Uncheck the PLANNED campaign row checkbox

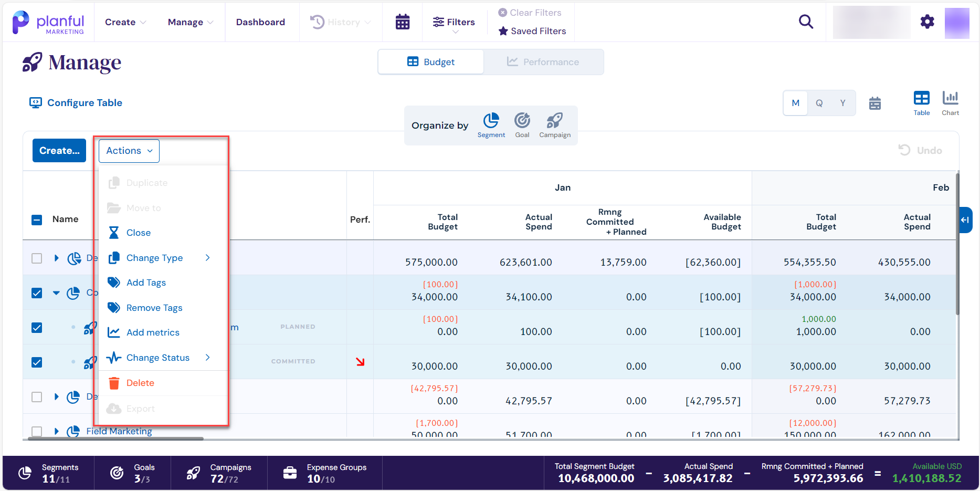tap(37, 328)
